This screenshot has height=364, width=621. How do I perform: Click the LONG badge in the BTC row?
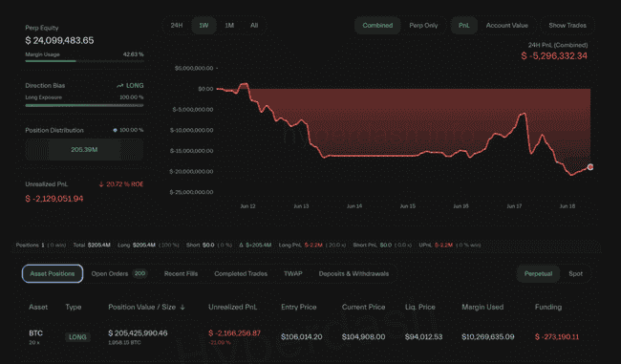click(77, 337)
